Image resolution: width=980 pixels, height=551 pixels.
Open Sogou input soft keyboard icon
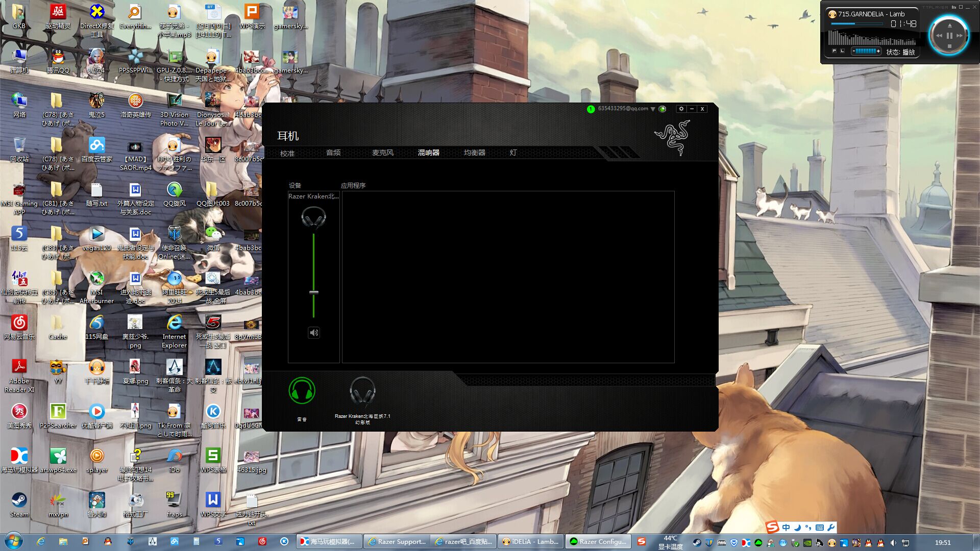click(x=820, y=528)
